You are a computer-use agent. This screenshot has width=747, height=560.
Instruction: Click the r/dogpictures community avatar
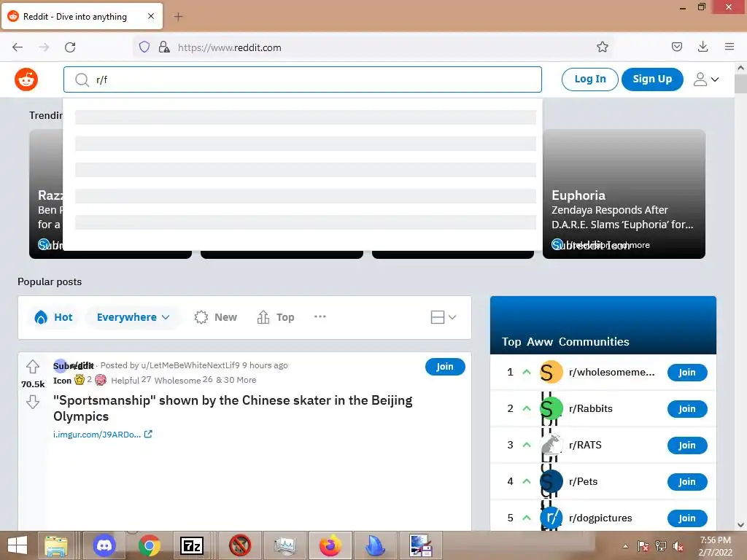click(x=551, y=518)
